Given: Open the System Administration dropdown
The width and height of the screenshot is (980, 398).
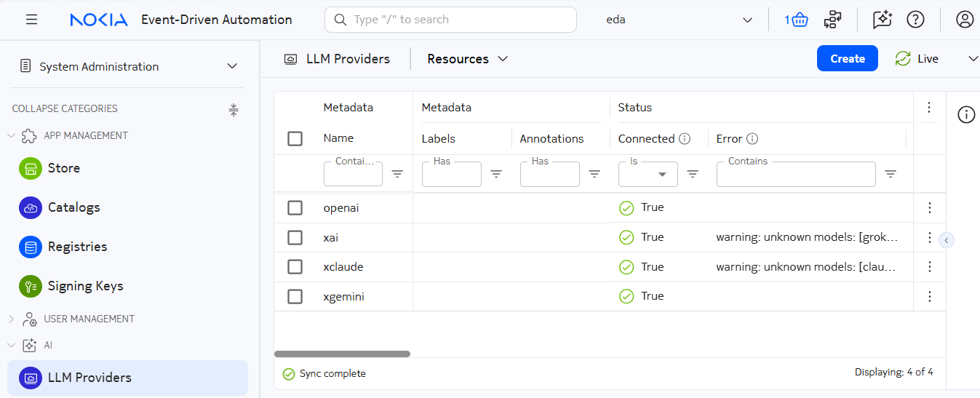Looking at the screenshot, I should coord(129,66).
